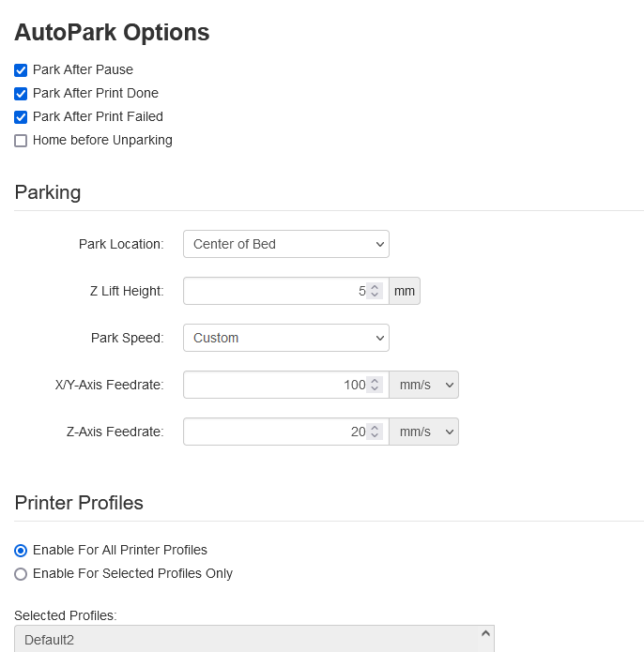Open the Park Speed dropdown
Viewport: 644px width, 652px height.
(x=286, y=338)
